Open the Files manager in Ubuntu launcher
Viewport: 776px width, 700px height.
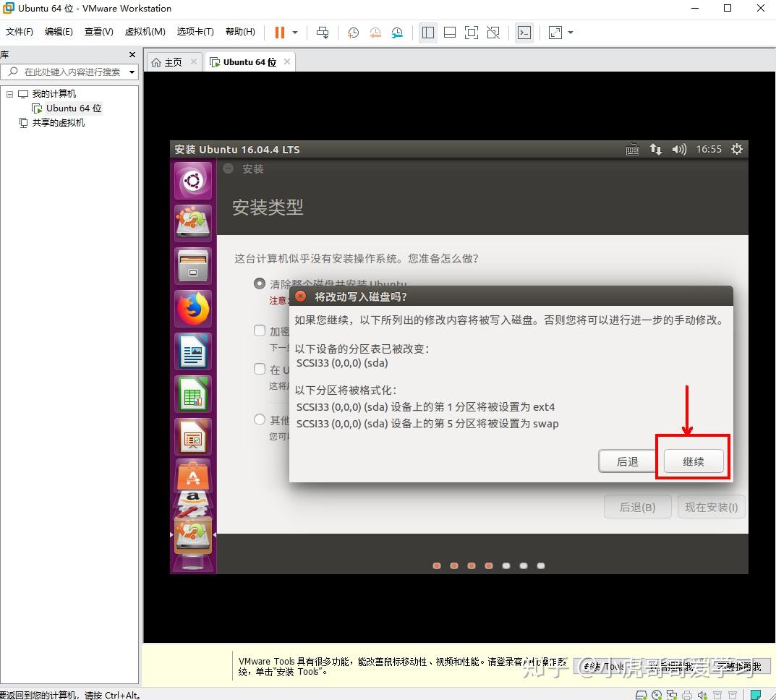point(193,265)
